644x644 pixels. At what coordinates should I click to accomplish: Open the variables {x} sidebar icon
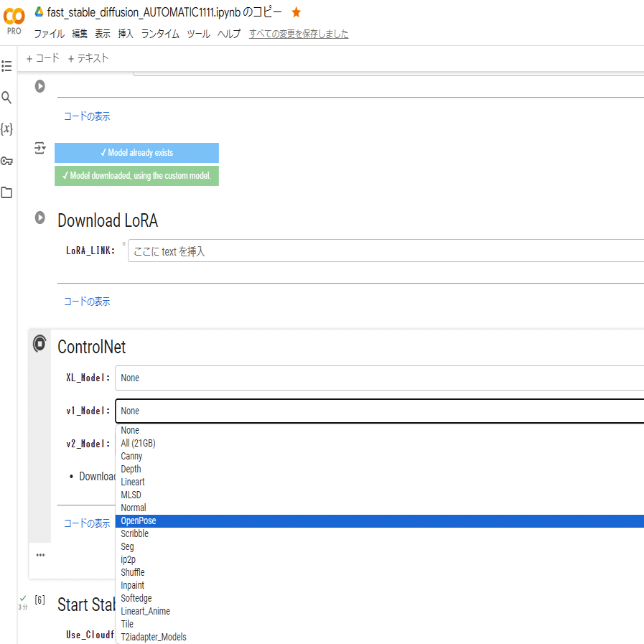(x=6, y=129)
